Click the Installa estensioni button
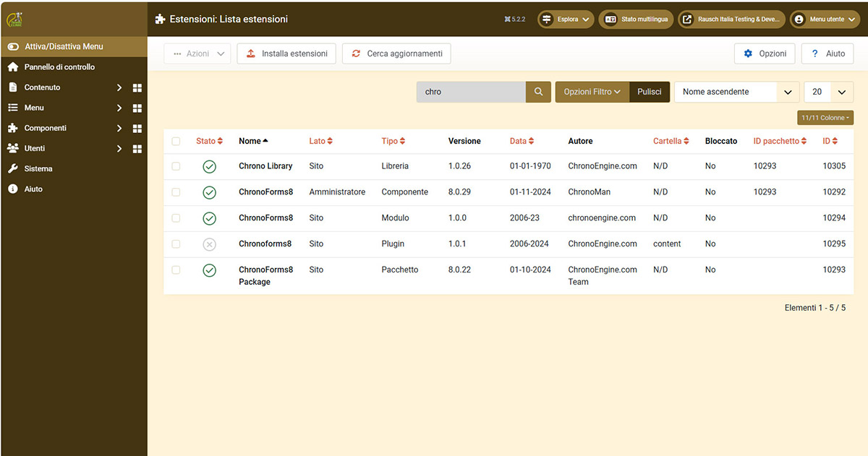Image resolution: width=868 pixels, height=456 pixels. point(286,53)
